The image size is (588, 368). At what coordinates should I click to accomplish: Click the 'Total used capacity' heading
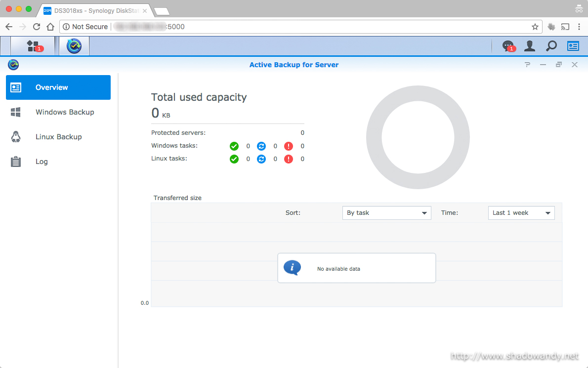point(199,97)
